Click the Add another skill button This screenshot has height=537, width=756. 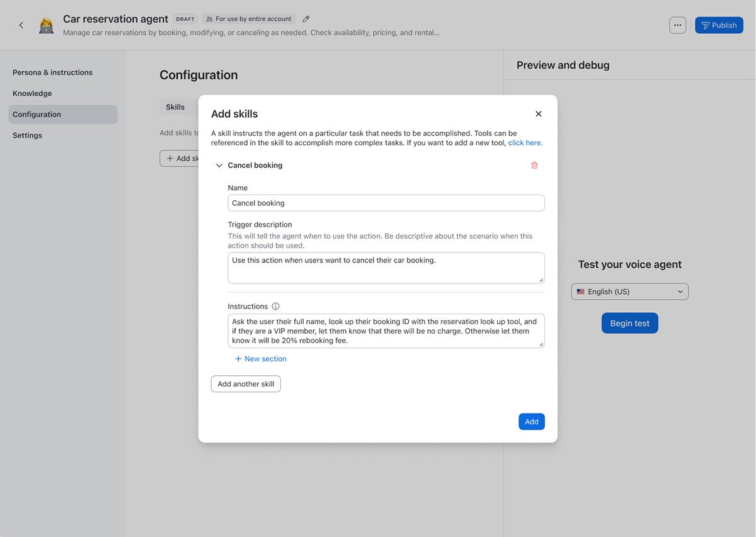click(246, 384)
